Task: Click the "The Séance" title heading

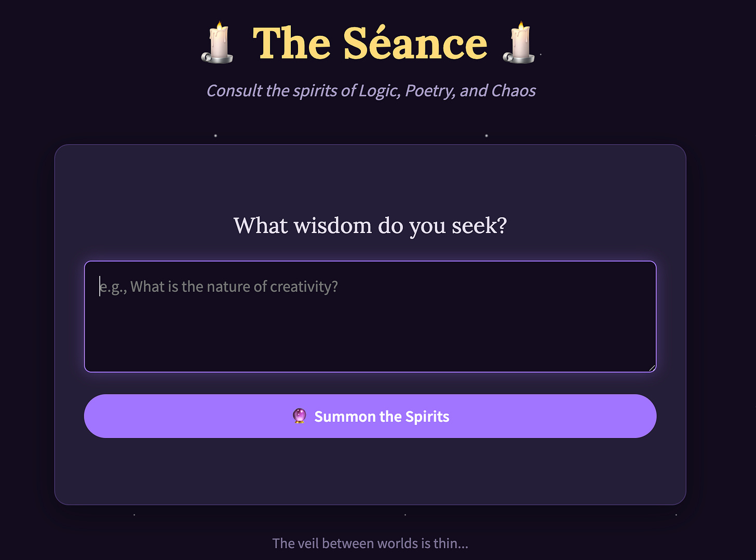Action: click(x=370, y=43)
